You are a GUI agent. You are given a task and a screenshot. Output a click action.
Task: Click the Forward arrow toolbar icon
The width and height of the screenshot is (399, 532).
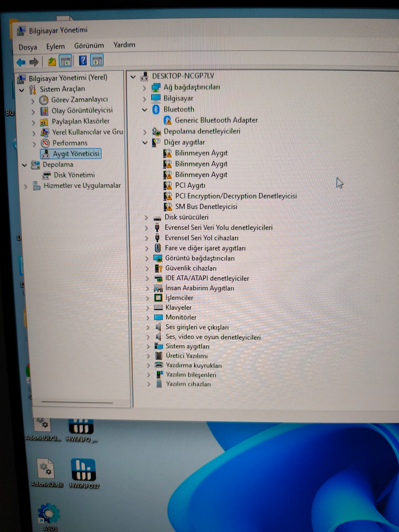pos(34,62)
